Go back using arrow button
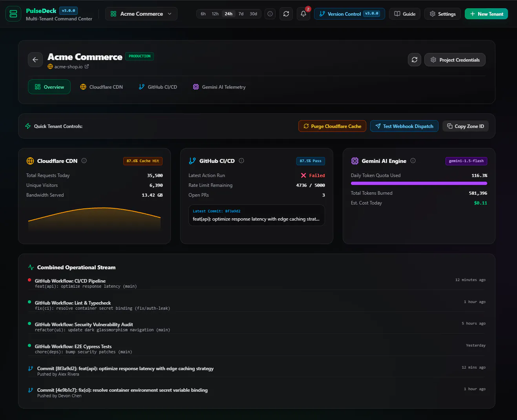Screen dimensions: 517x420 point(35,60)
